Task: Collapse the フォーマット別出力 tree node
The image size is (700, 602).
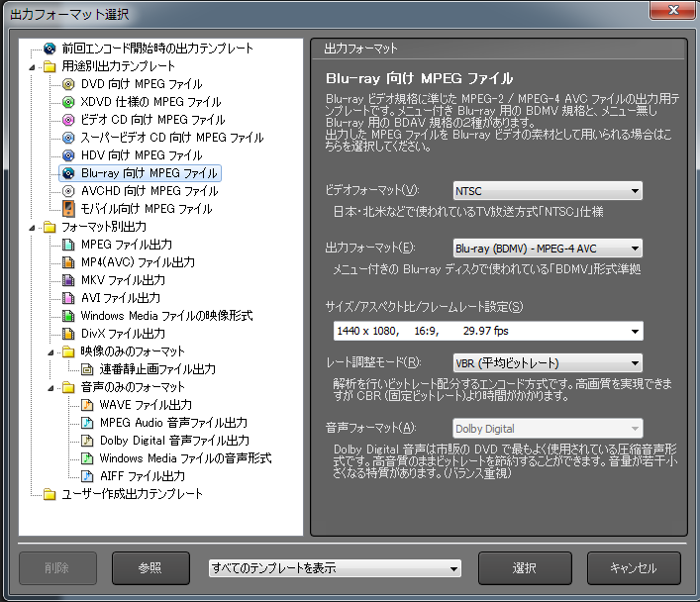Action: coord(32,228)
